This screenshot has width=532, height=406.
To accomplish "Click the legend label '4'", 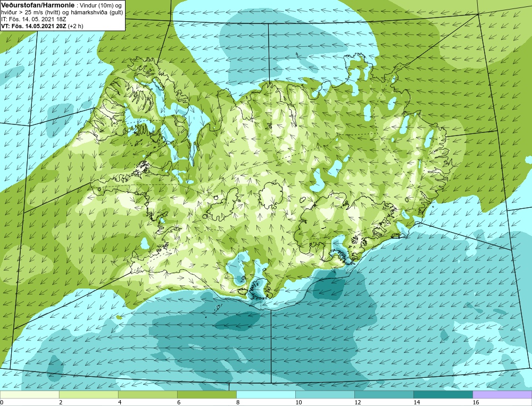I will (120, 403).
